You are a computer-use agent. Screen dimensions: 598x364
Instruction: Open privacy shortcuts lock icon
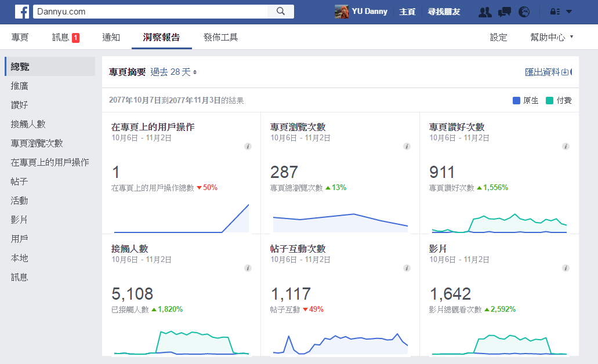coord(555,12)
